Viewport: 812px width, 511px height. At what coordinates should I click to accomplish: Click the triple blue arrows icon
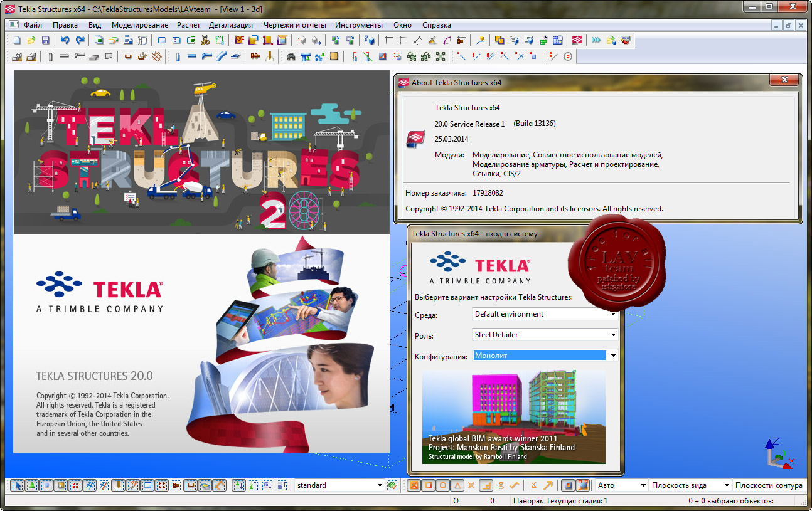pyautogui.click(x=596, y=40)
